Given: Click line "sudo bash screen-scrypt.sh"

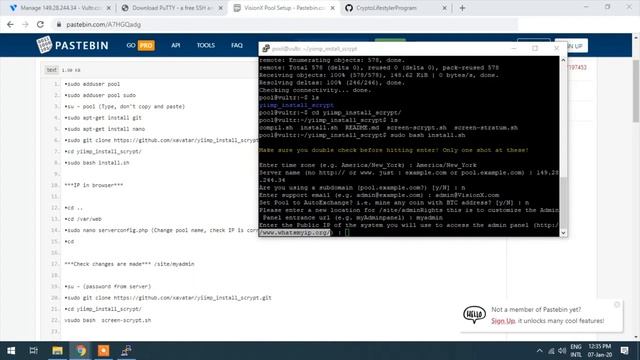Looking at the screenshot, I should coord(108,320).
